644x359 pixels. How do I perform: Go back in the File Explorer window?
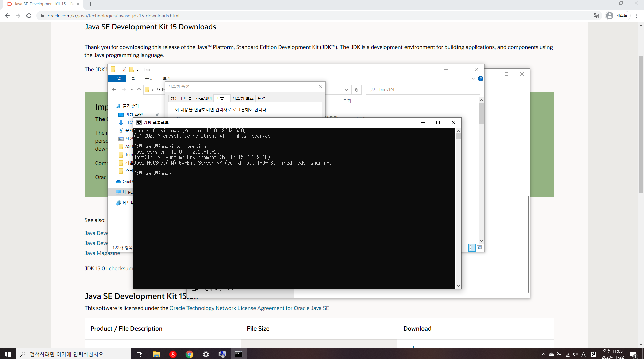[114, 90]
